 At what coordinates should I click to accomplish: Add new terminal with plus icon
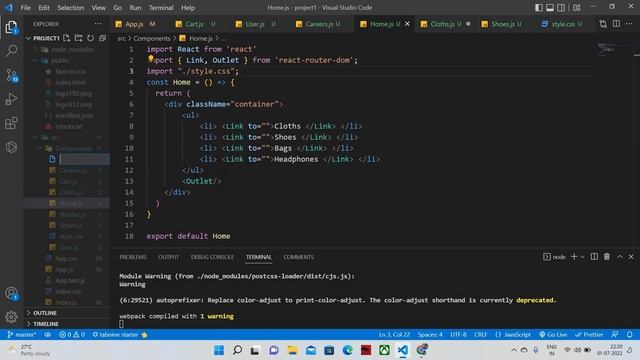574,256
